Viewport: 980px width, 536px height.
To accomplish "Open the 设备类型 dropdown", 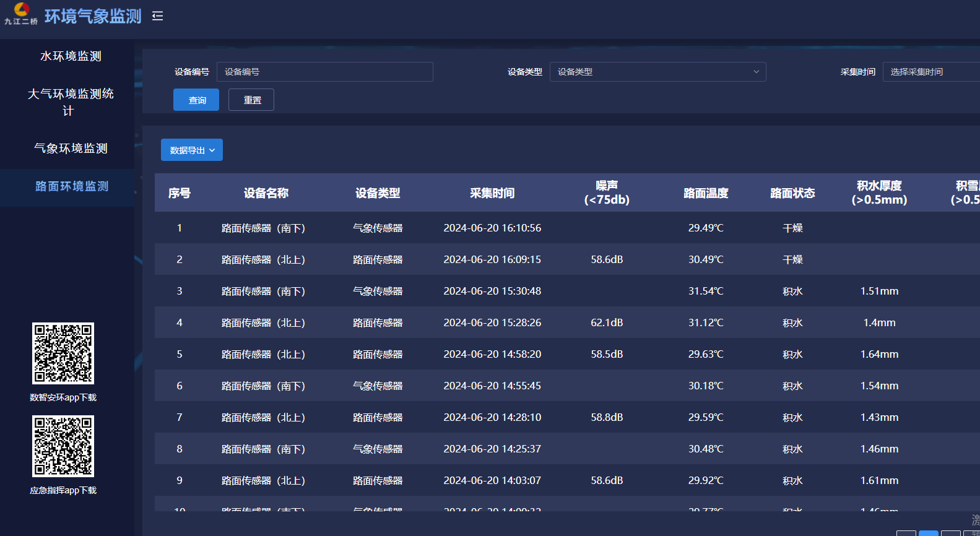I will pyautogui.click(x=657, y=72).
